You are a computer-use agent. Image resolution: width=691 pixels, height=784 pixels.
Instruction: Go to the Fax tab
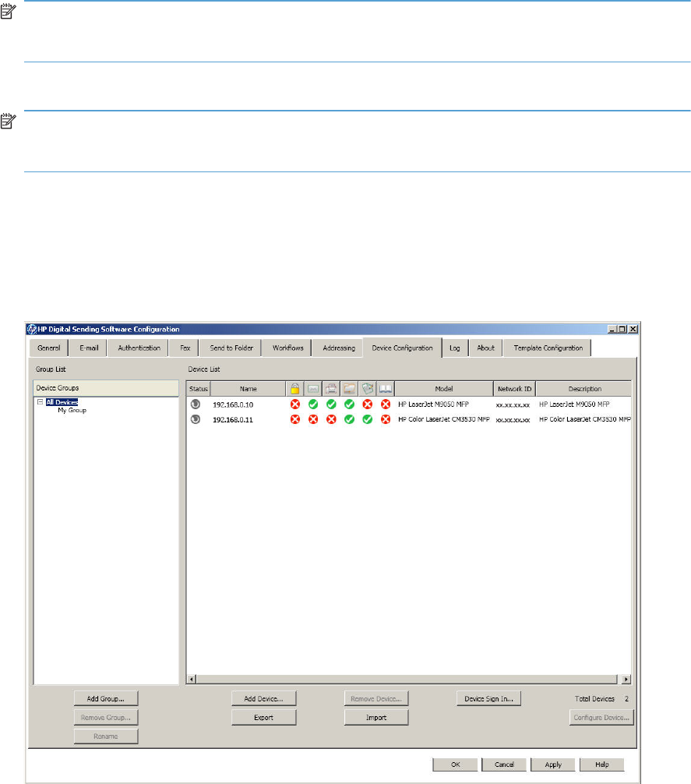[x=185, y=348]
